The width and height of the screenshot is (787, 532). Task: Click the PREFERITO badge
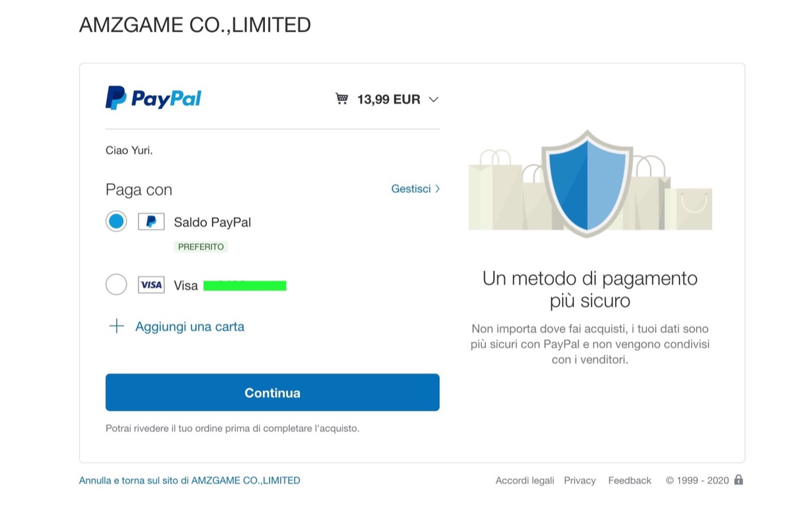coord(201,247)
